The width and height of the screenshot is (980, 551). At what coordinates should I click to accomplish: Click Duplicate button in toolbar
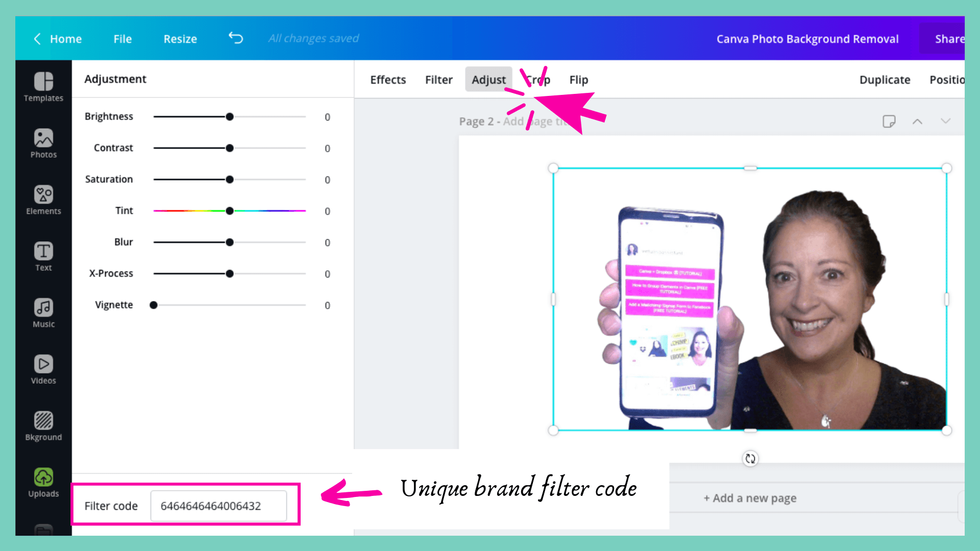[x=885, y=80]
